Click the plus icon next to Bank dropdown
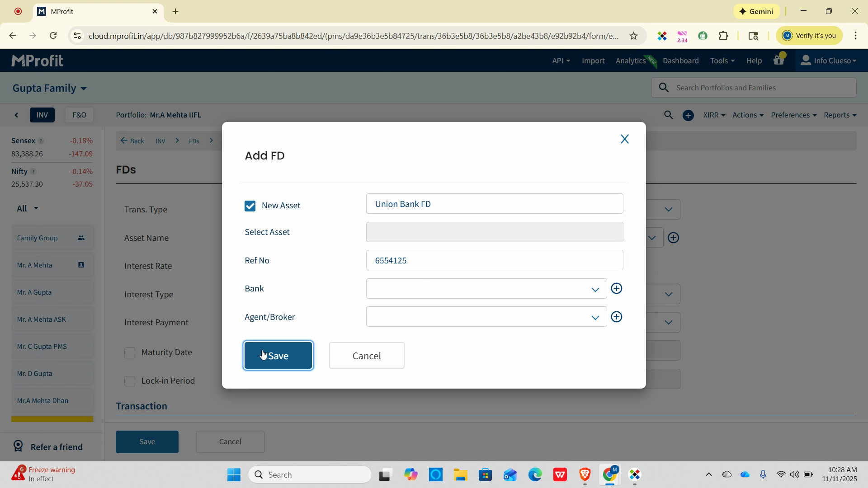The width and height of the screenshot is (868, 488). click(x=616, y=288)
